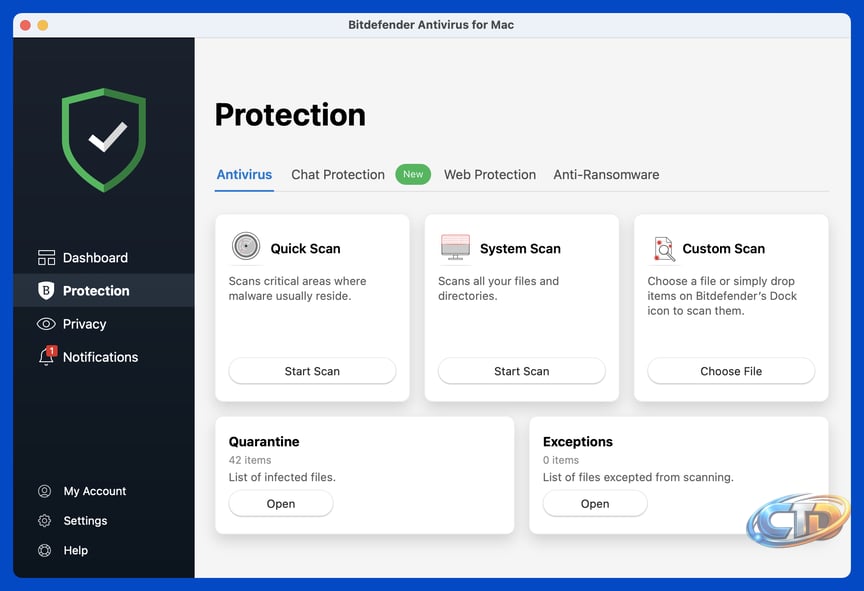This screenshot has width=864, height=591.
Task: Click 'List of files excepted from scanning.' text
Action: [x=638, y=477]
